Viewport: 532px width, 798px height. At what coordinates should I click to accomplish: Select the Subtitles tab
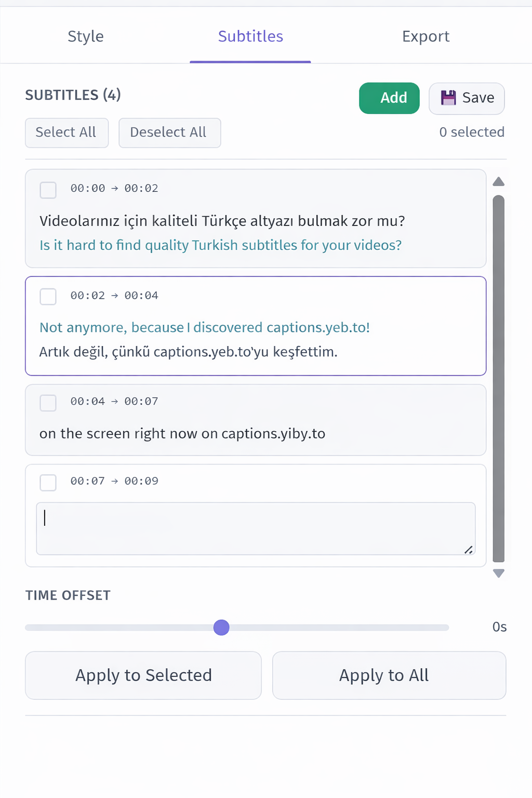tap(250, 36)
